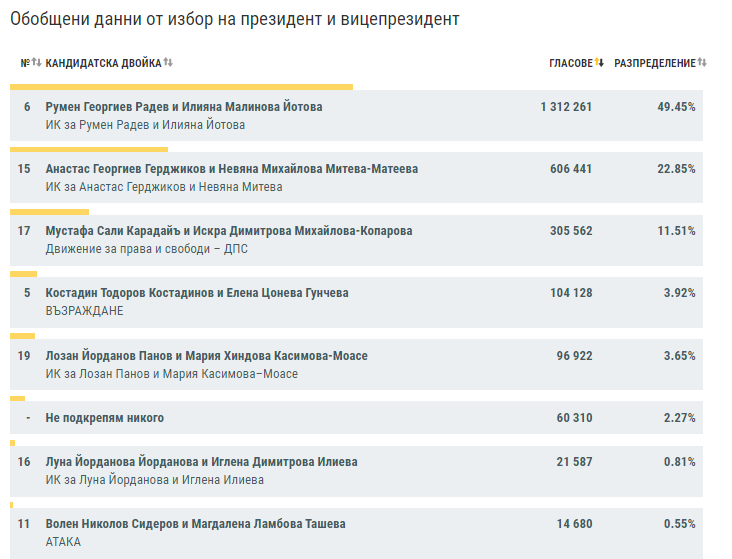Click the yellow result bar above Радев row
The width and height of the screenshot is (732, 559).
(181, 87)
